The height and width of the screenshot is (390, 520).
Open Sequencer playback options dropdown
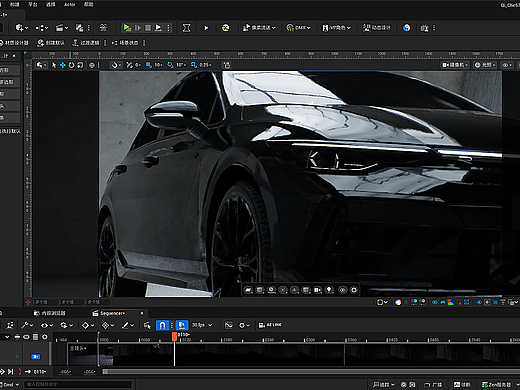click(66, 325)
